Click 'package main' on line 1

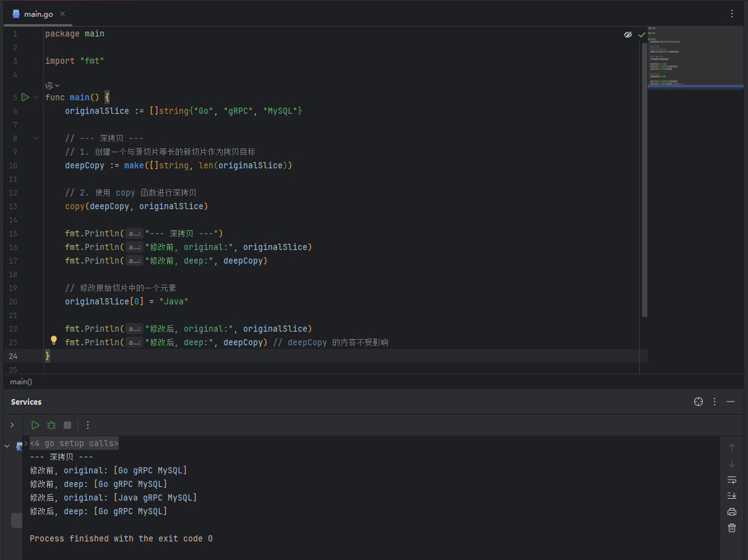pyautogui.click(x=75, y=33)
